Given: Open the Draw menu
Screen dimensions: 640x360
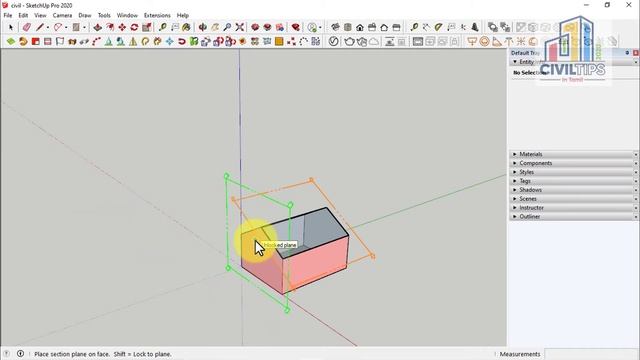Looking at the screenshot, I should [x=84, y=15].
